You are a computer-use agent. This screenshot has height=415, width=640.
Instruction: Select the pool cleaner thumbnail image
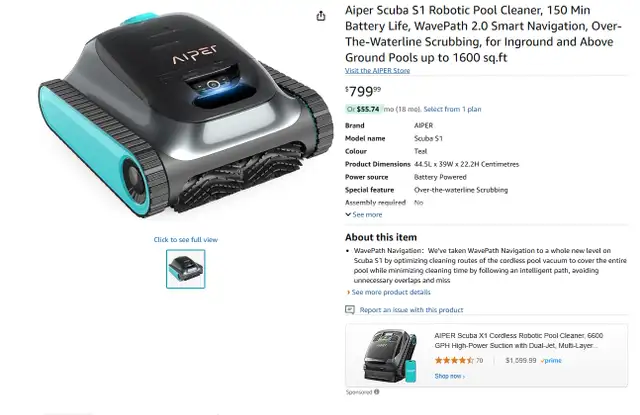[186, 269]
